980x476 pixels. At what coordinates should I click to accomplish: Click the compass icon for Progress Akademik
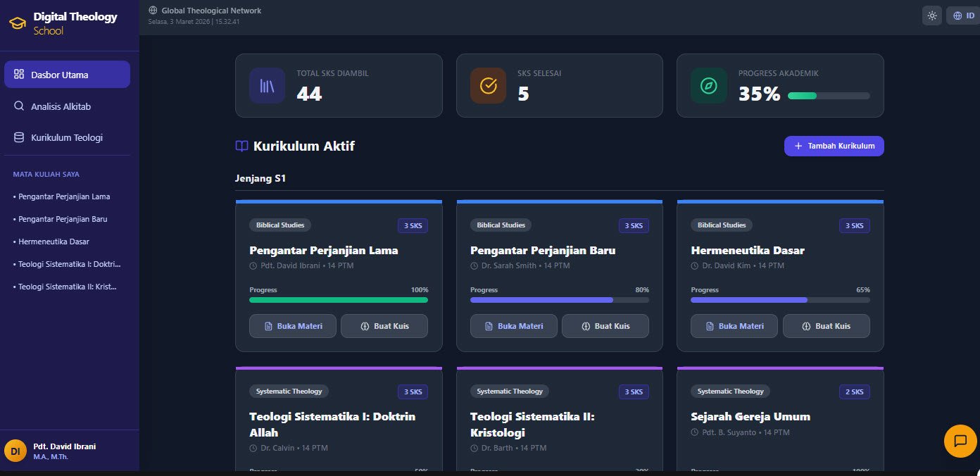tap(708, 86)
